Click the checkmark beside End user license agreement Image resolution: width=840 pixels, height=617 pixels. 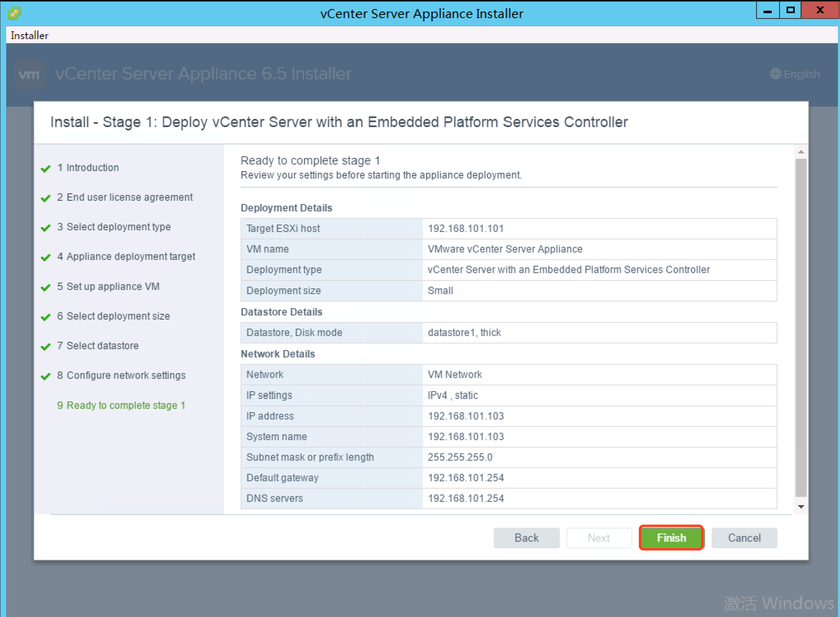46,198
